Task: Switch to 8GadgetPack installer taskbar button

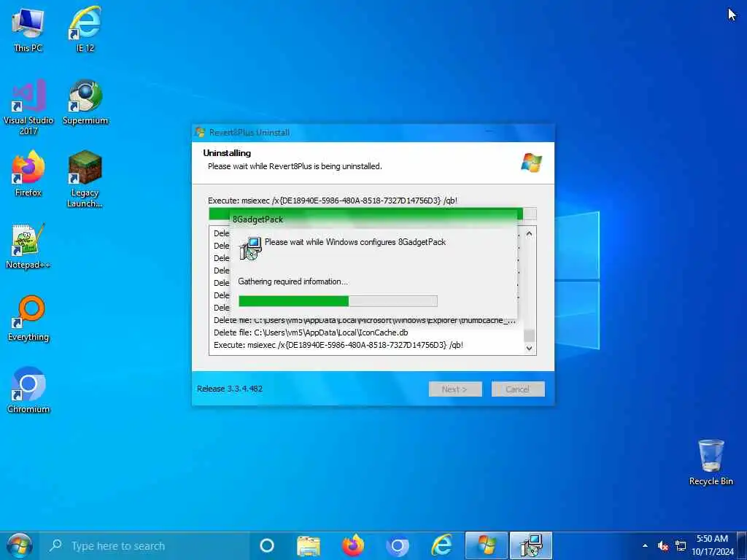Action: point(531,545)
